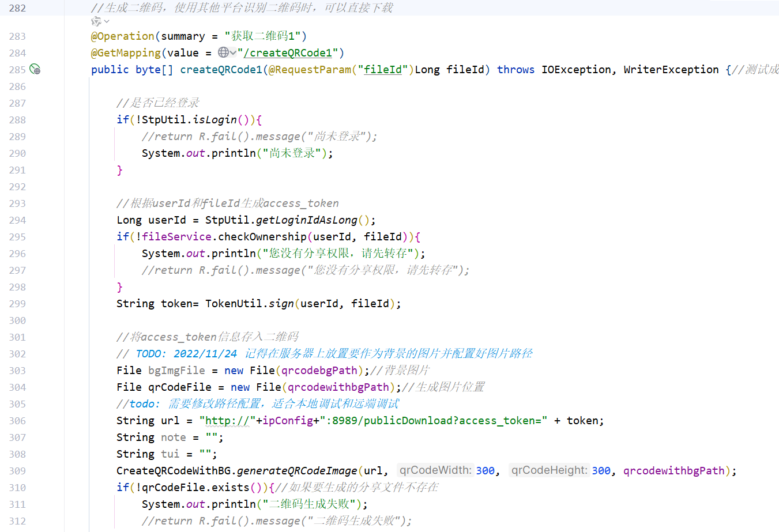
Task: Click line number 309 in the gutter
Action: coord(17,470)
